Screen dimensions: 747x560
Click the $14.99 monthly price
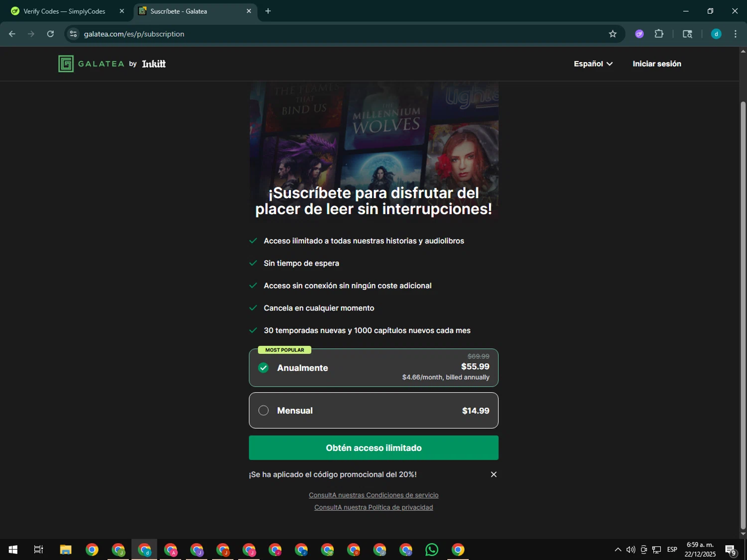[x=476, y=411]
